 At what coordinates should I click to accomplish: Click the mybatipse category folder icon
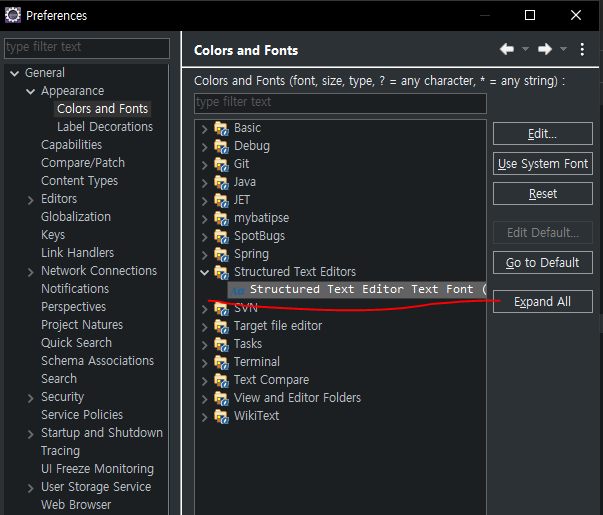(x=221, y=218)
